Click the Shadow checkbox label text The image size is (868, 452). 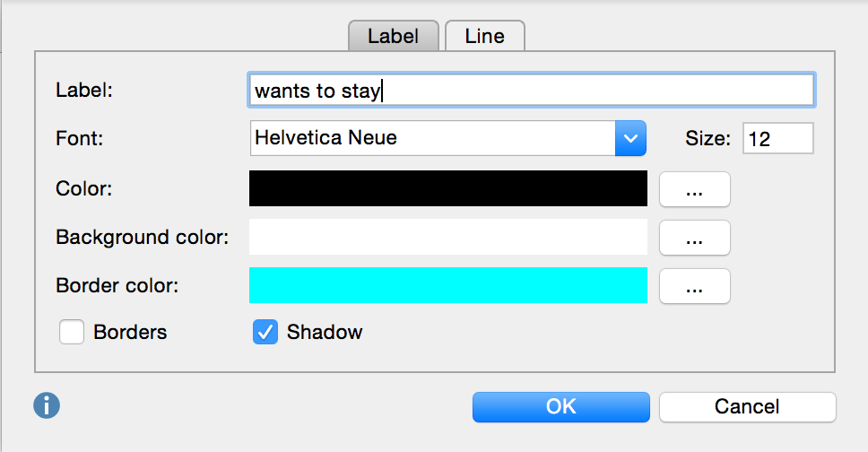(325, 332)
